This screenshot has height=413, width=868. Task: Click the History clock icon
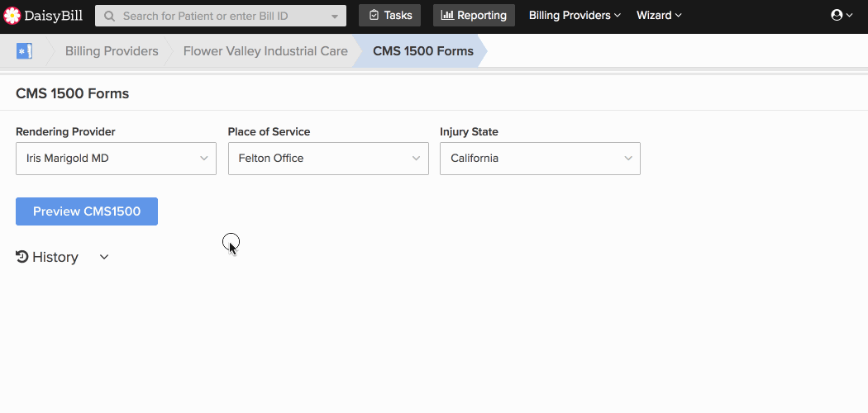coord(22,257)
